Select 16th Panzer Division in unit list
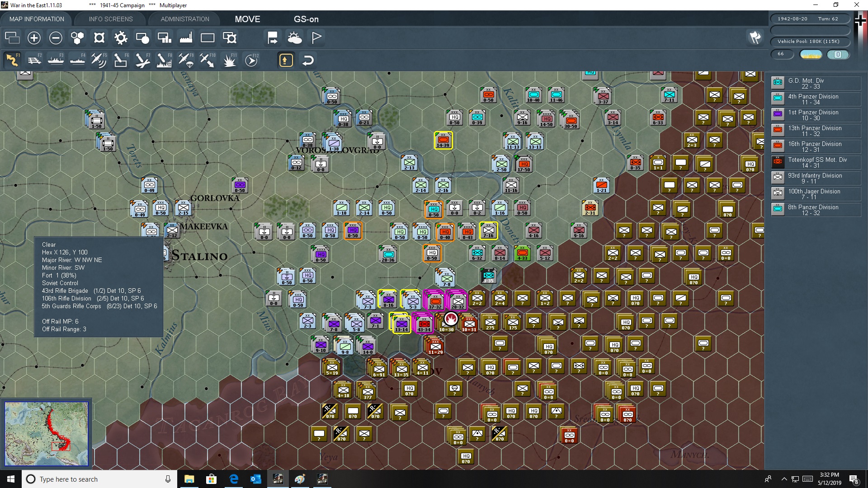This screenshot has height=488, width=868. (816, 146)
